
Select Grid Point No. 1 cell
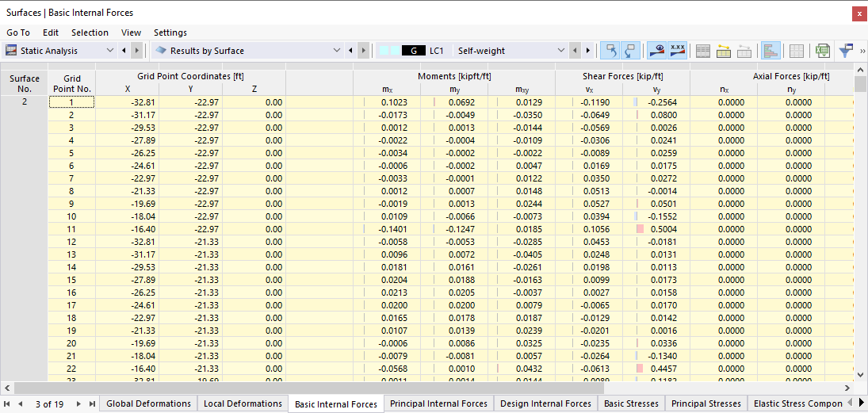coord(71,102)
